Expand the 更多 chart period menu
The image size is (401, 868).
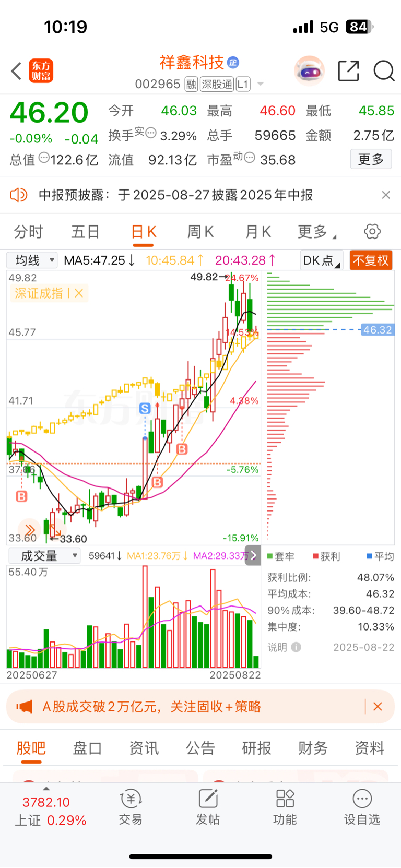click(x=316, y=232)
